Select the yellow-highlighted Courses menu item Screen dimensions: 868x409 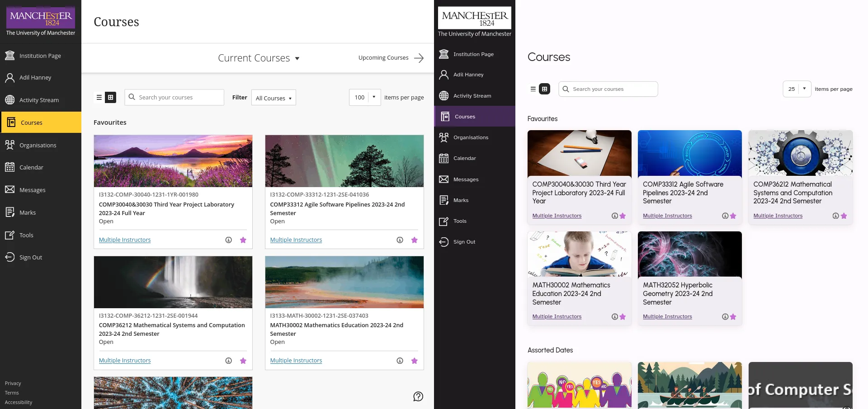41,122
